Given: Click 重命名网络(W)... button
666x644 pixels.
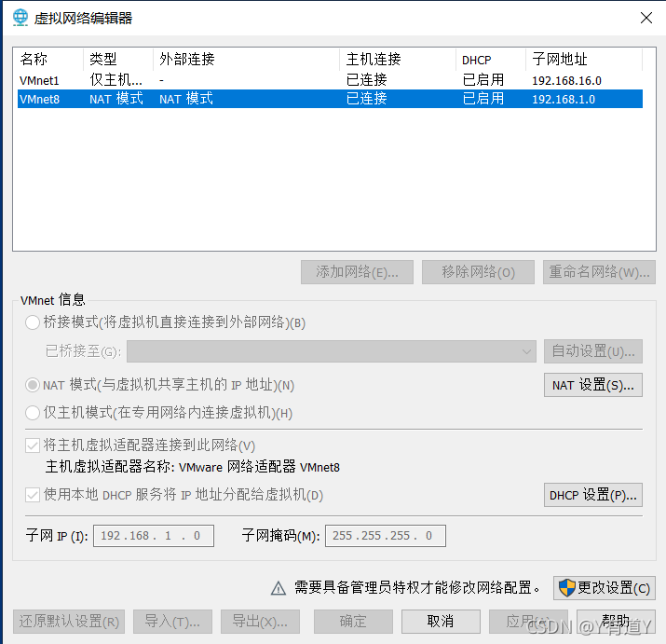Looking at the screenshot, I should (x=599, y=272).
